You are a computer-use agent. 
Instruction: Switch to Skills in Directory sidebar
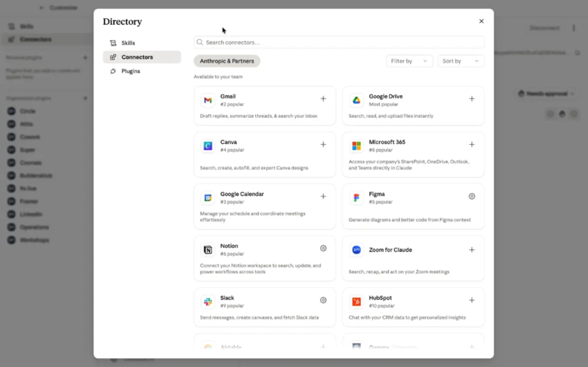[x=142, y=43]
